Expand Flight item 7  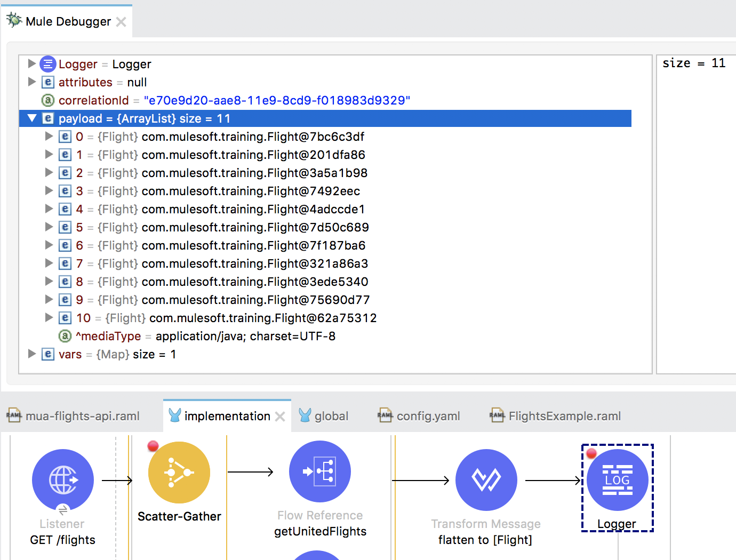pos(49,263)
